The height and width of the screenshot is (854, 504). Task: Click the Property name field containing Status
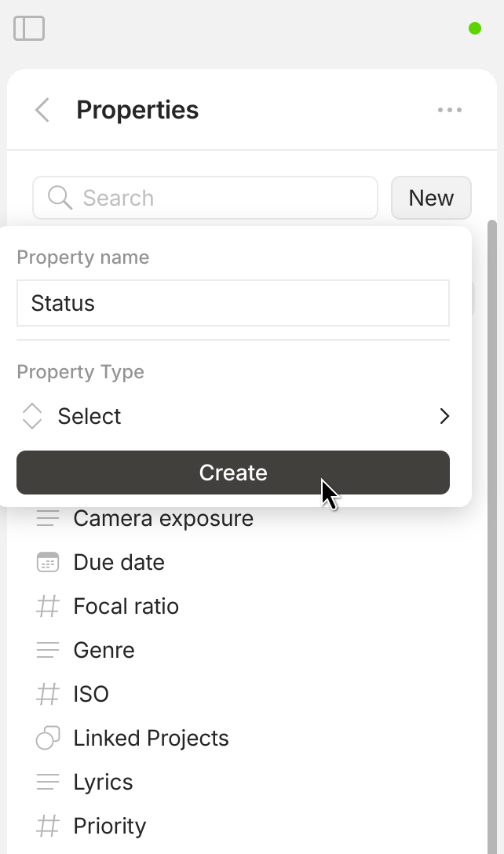[232, 303]
